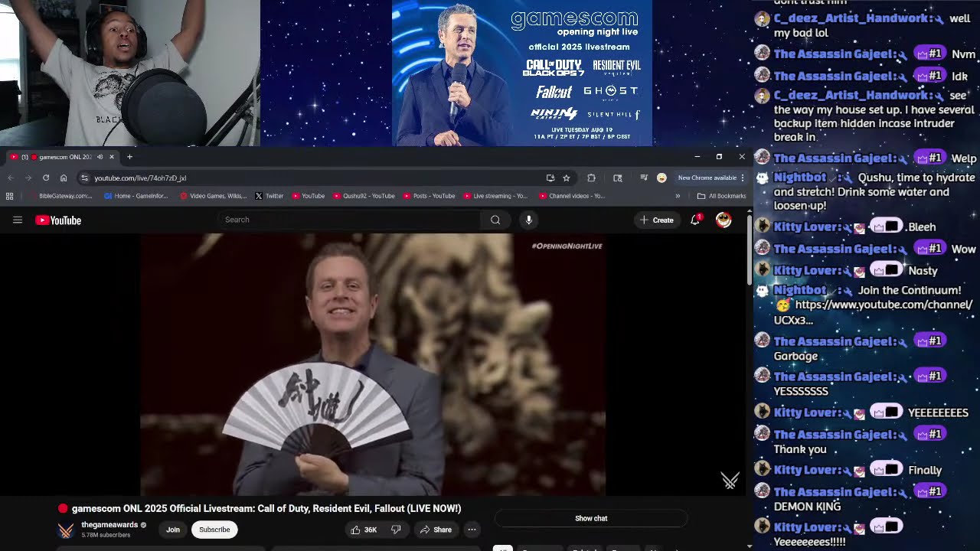The width and height of the screenshot is (980, 551).
Task: Click the search magnifier button
Action: (x=495, y=220)
